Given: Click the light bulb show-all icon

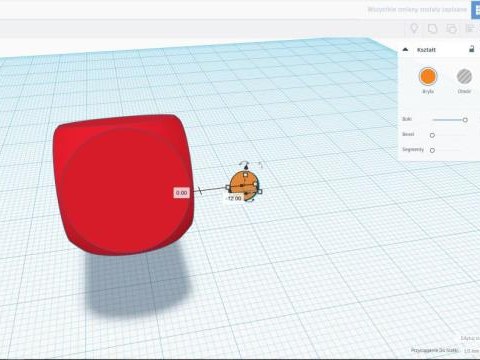Looking at the screenshot, I should tap(414, 28).
